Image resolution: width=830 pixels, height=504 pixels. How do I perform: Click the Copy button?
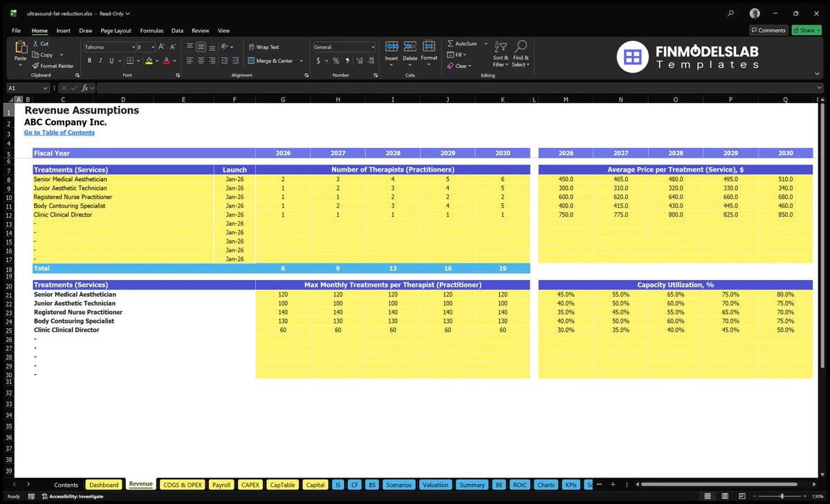pos(43,55)
